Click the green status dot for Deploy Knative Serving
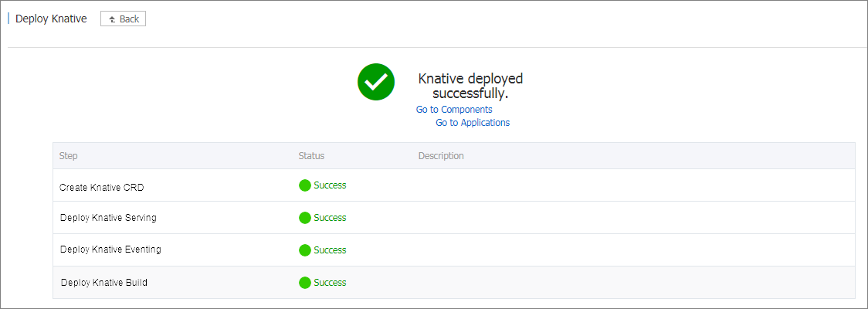Image resolution: width=868 pixels, height=309 pixels. [304, 218]
